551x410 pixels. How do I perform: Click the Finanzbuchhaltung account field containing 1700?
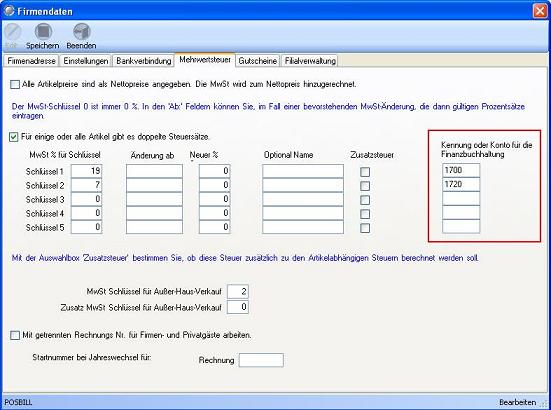(x=461, y=170)
